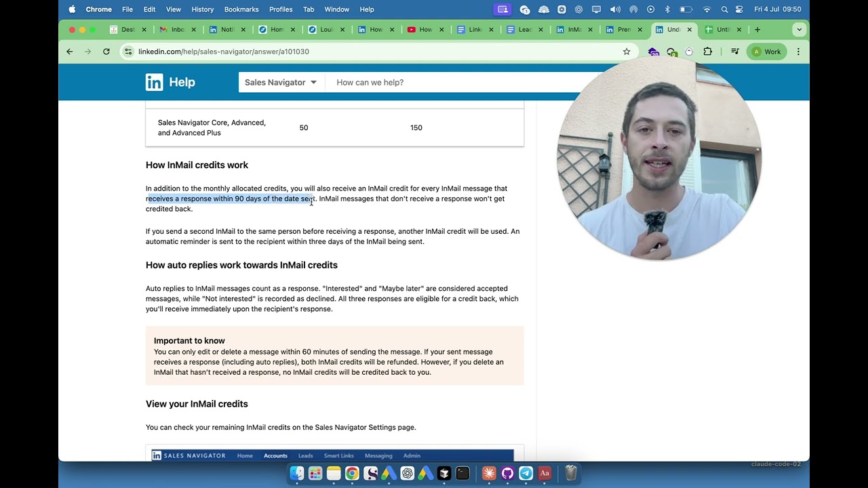
Task: Open the Window menu
Action: tap(336, 9)
